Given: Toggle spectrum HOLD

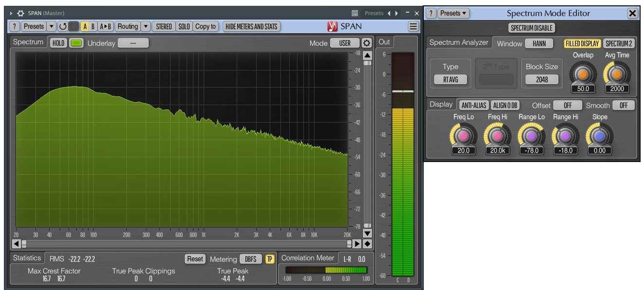Looking at the screenshot, I should [x=58, y=43].
